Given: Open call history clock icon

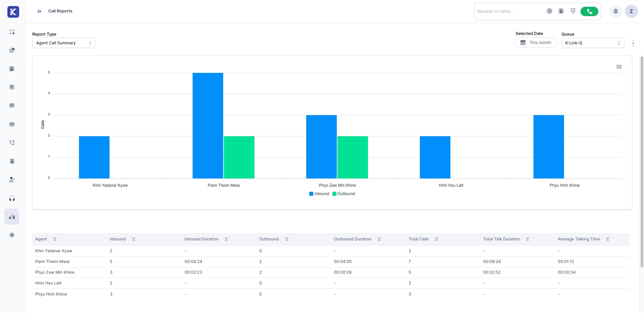Looking at the screenshot, I should tap(549, 11).
